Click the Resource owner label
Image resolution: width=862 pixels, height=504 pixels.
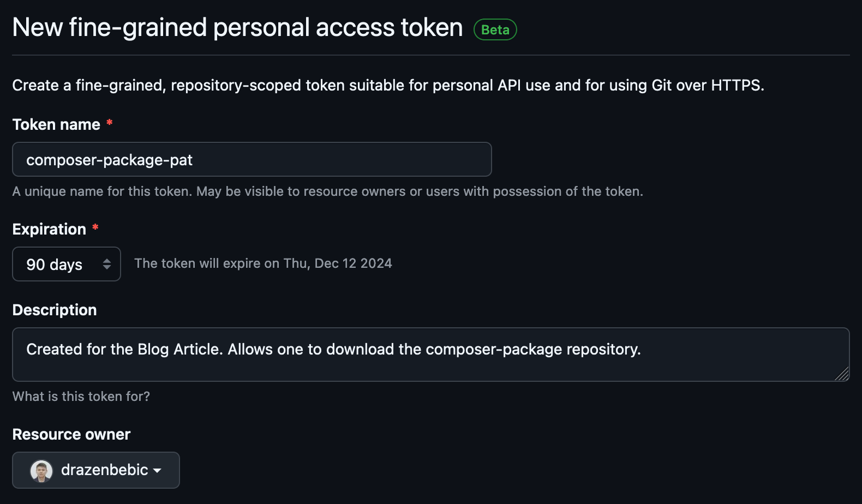pos(71,434)
